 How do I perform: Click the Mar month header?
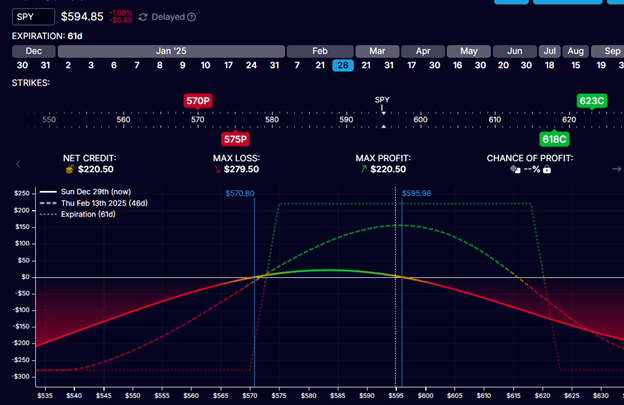point(377,49)
